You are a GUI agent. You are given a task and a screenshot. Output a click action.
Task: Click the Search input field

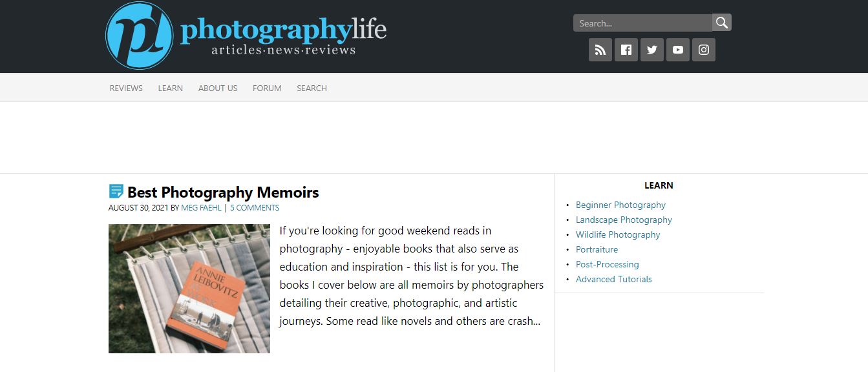[x=640, y=22]
